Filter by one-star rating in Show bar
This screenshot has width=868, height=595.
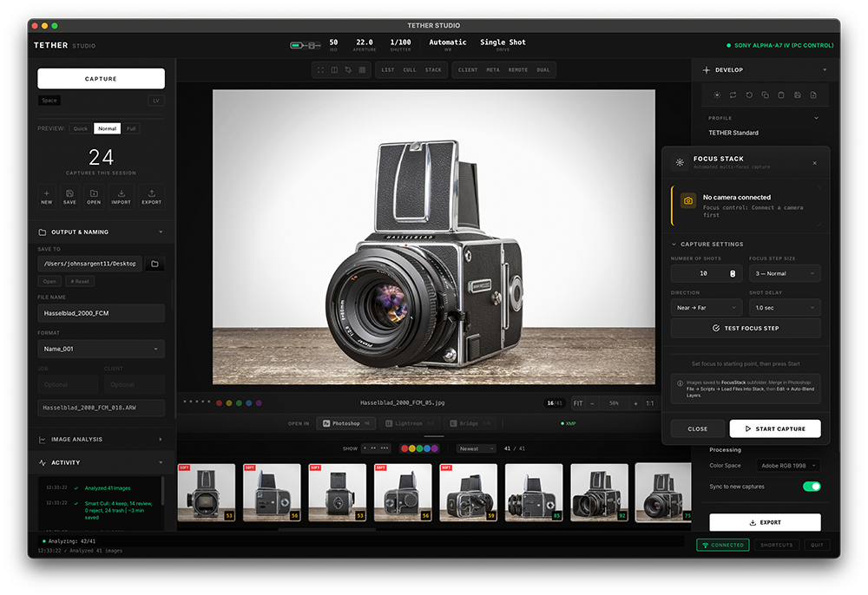[365, 448]
